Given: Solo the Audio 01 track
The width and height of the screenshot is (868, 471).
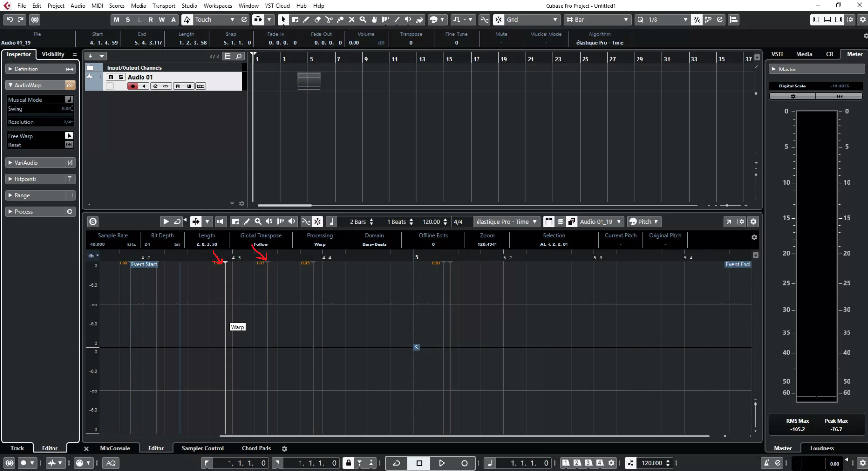Looking at the screenshot, I should point(121,77).
